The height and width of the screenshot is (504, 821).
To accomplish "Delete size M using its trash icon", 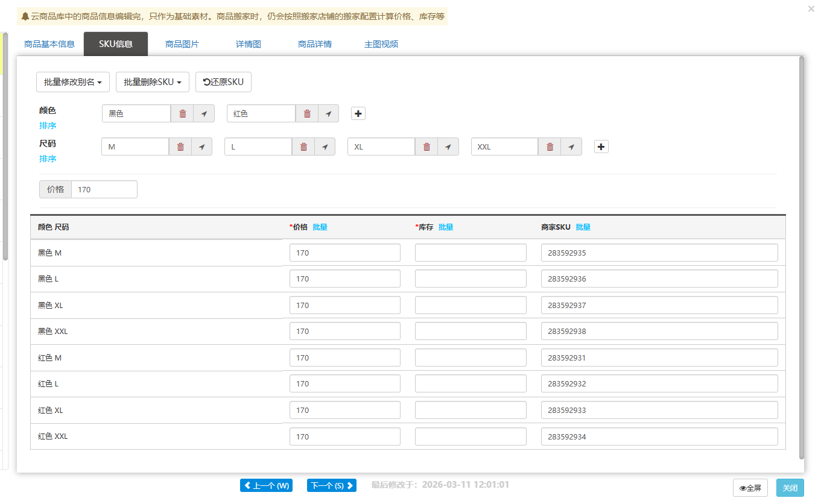I will point(180,146).
